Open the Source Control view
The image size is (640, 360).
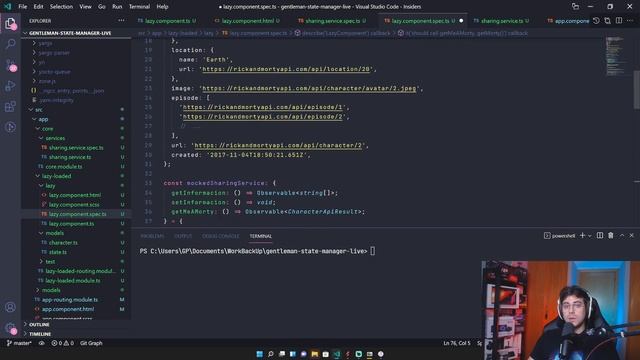10,64
